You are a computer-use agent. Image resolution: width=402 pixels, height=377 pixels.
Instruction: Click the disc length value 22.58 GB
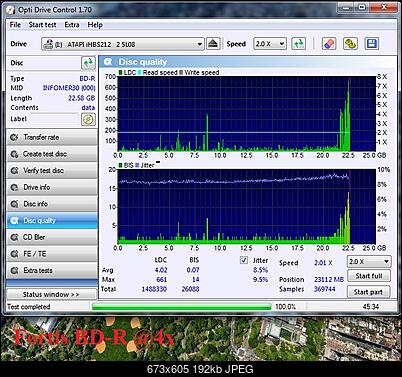(x=82, y=98)
